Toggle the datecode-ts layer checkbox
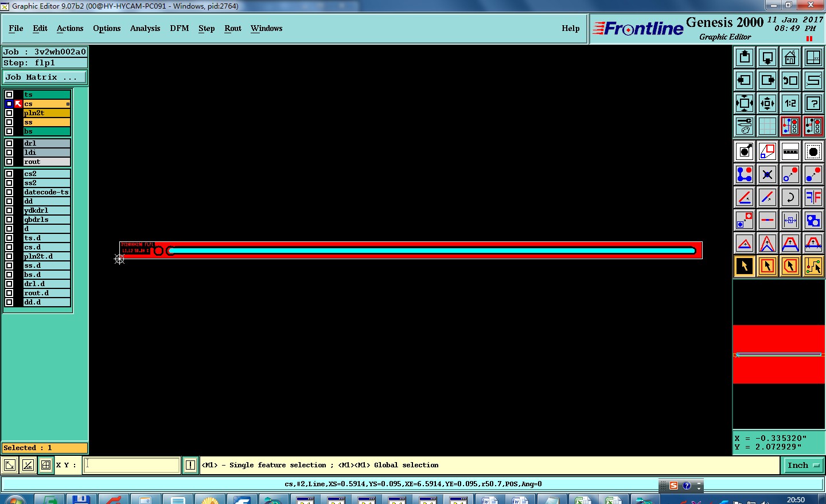Screen dimensions: 826x504 9,192
